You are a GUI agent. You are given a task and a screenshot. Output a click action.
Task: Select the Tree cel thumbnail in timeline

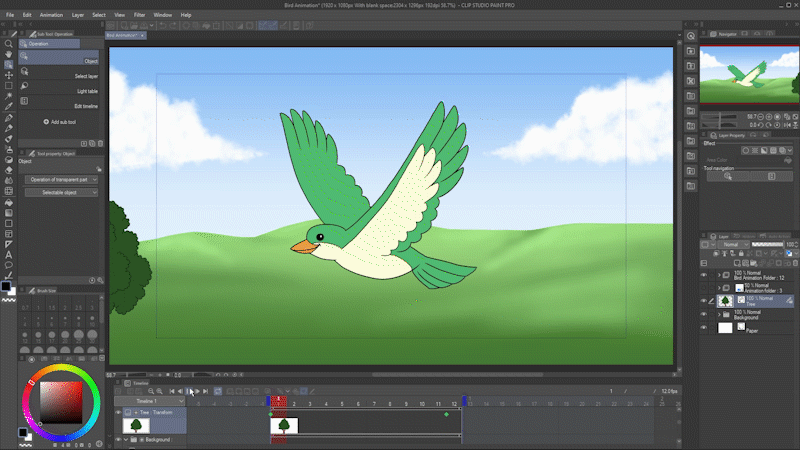click(284, 425)
